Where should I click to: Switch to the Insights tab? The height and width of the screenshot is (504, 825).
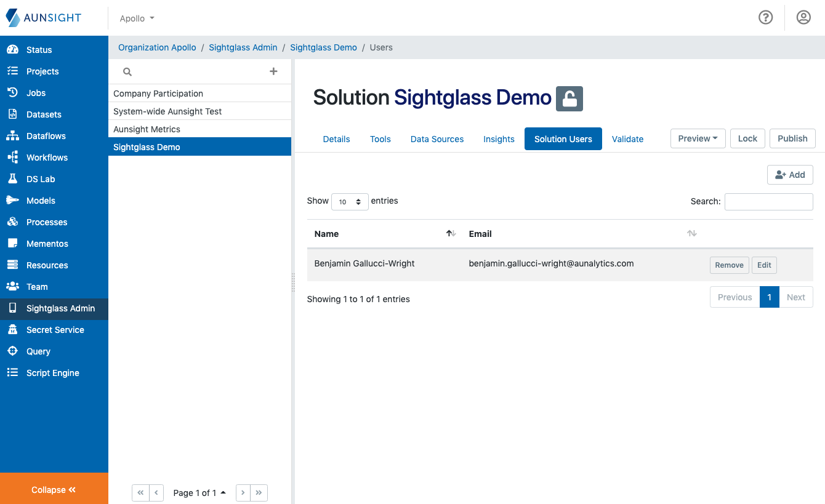point(499,139)
